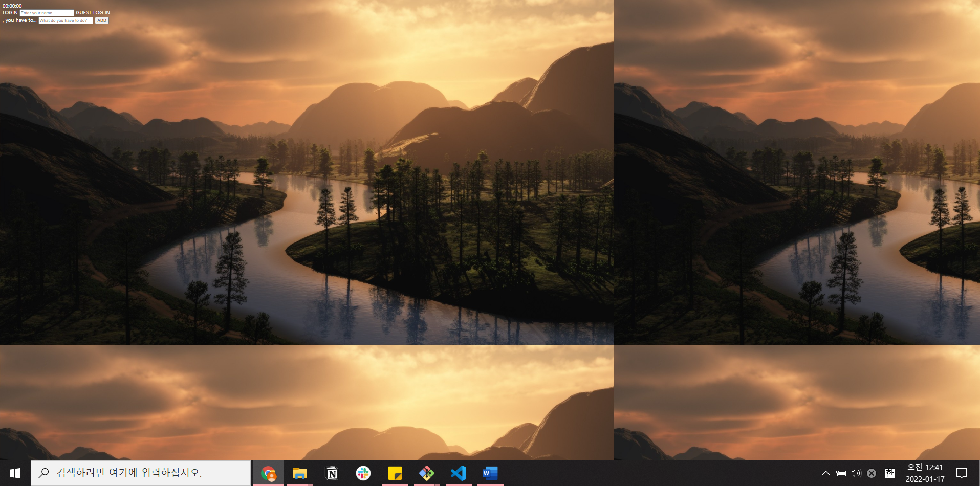The image size is (980, 486).
Task: Expand the hidden system tray icons
Action: point(825,473)
